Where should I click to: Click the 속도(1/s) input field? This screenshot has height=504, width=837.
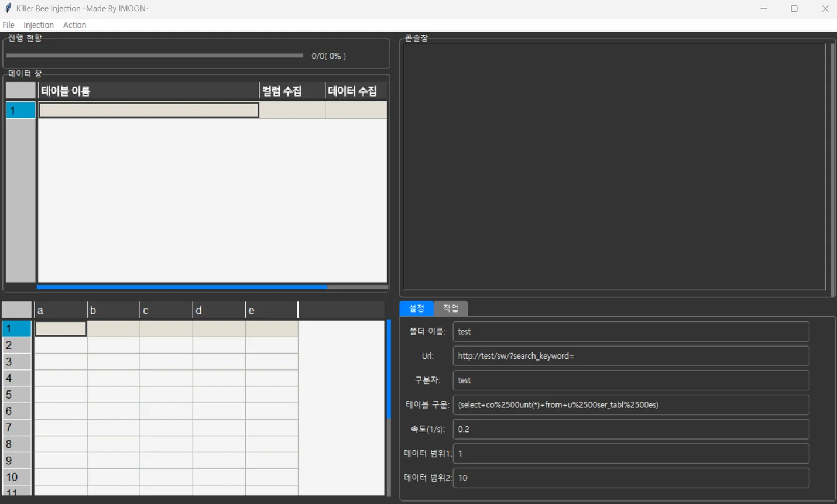tap(631, 429)
